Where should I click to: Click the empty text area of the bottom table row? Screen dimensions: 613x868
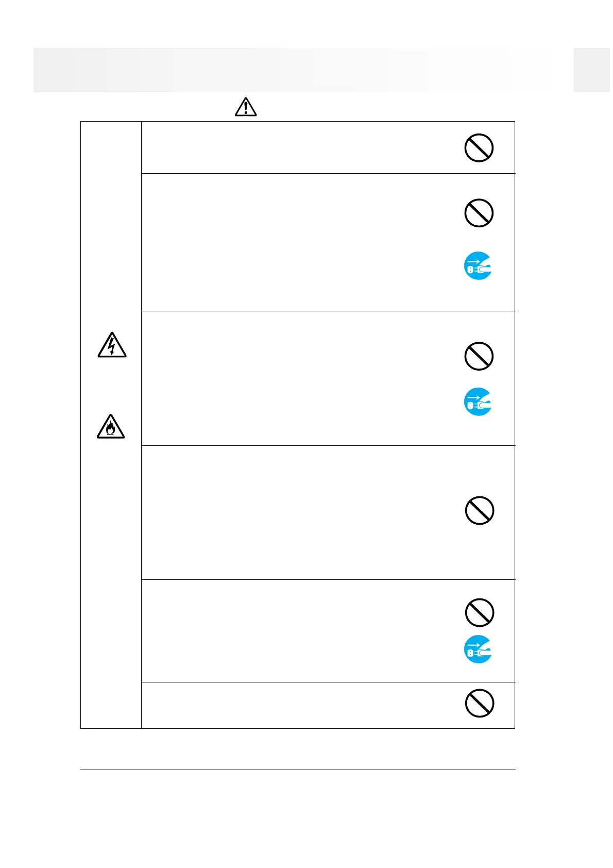point(294,705)
